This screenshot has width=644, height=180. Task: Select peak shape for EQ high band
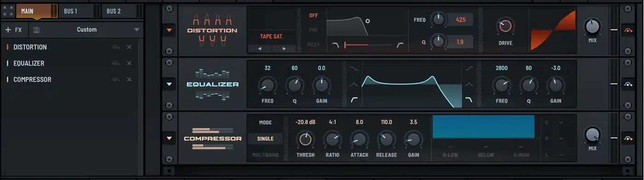pyautogui.click(x=469, y=84)
